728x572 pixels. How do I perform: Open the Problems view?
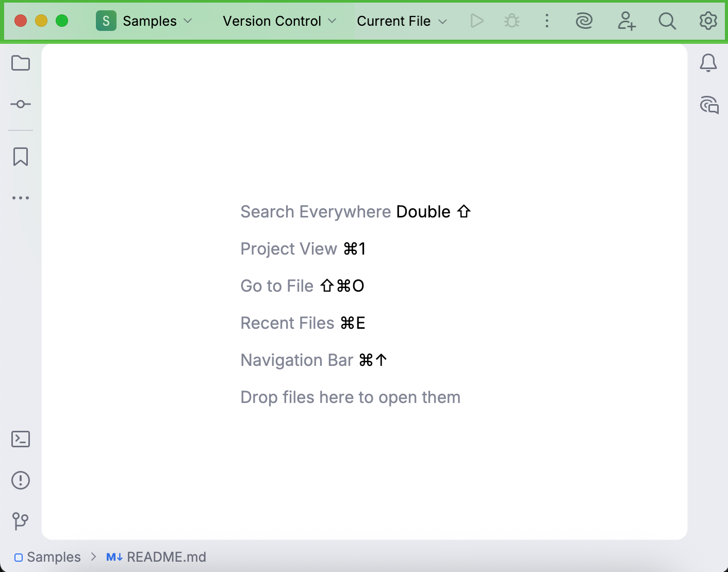point(21,480)
